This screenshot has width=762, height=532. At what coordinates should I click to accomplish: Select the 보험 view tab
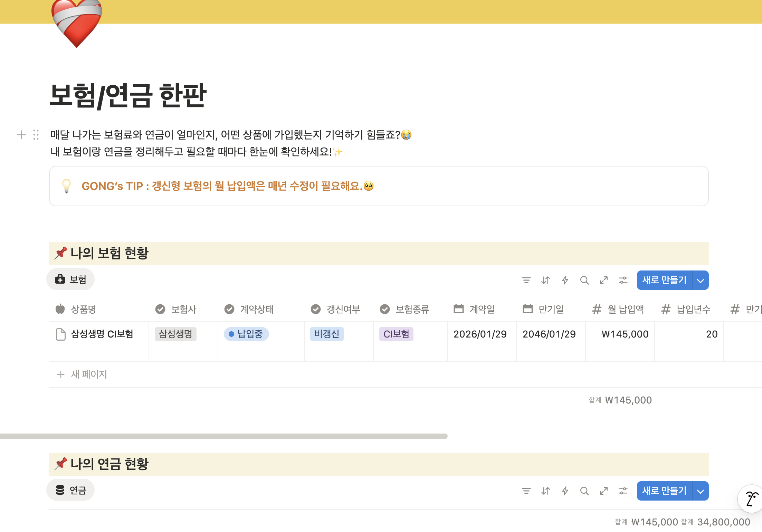pyautogui.click(x=71, y=279)
